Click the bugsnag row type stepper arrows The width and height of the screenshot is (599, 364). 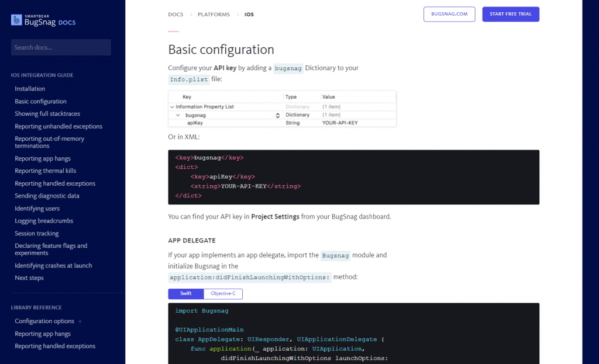click(x=278, y=115)
